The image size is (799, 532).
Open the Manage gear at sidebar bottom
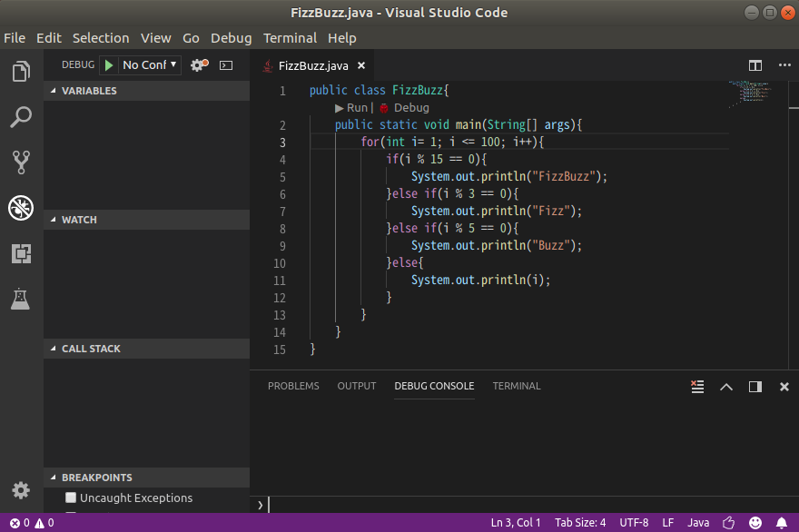pos(21,490)
